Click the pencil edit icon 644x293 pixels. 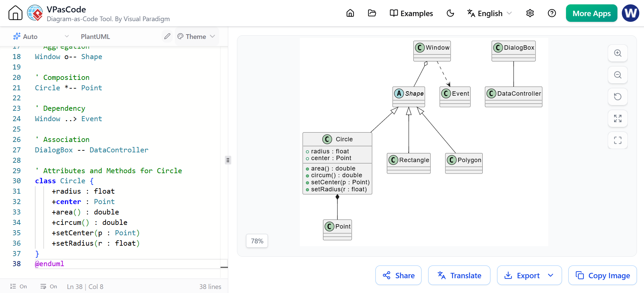[x=167, y=36]
